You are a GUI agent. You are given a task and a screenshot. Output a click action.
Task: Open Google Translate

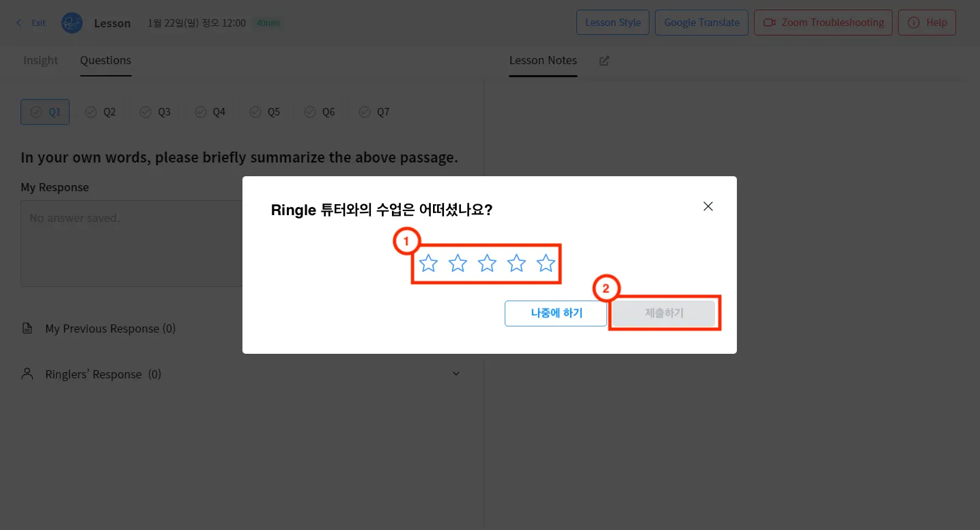click(x=701, y=23)
